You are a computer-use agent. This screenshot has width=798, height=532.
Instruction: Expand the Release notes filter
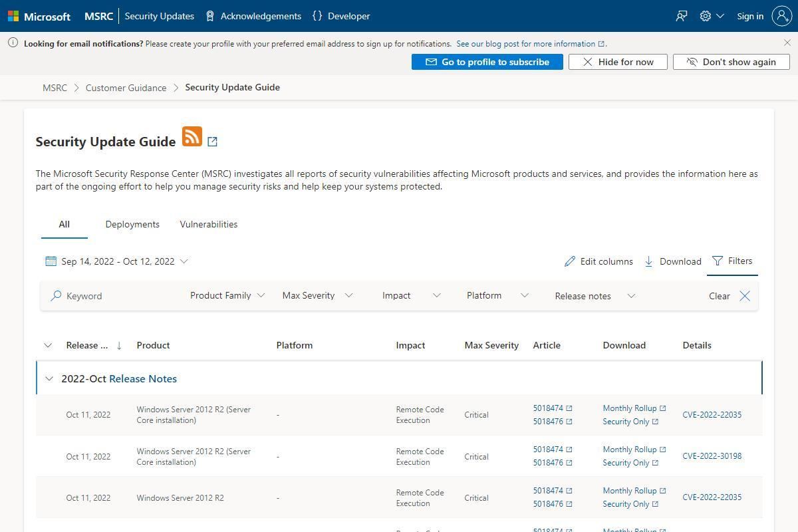tap(595, 296)
